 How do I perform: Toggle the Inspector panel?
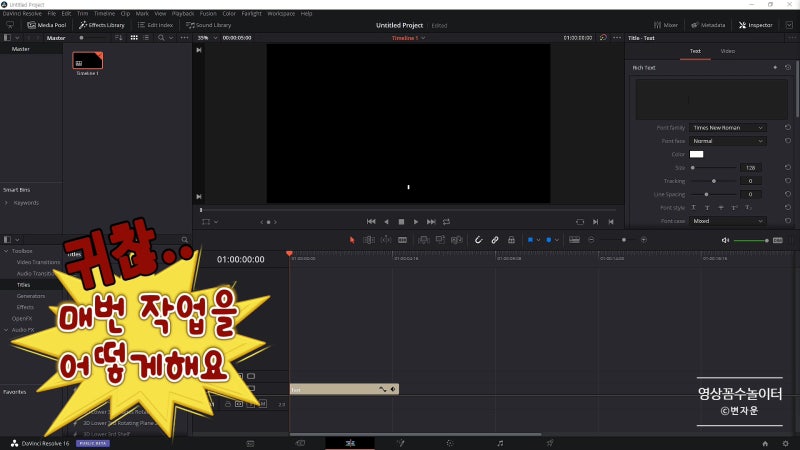[756, 25]
